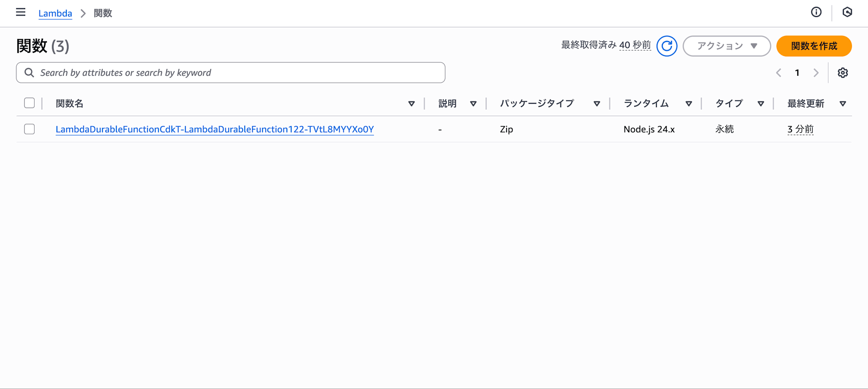Sort by 説明 column arrow
868x389 pixels.
[473, 104]
